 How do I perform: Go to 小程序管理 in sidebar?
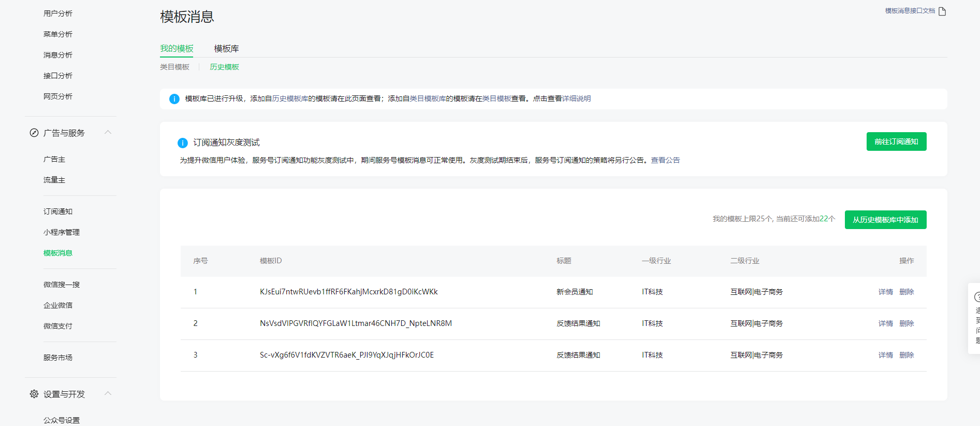[x=62, y=232]
